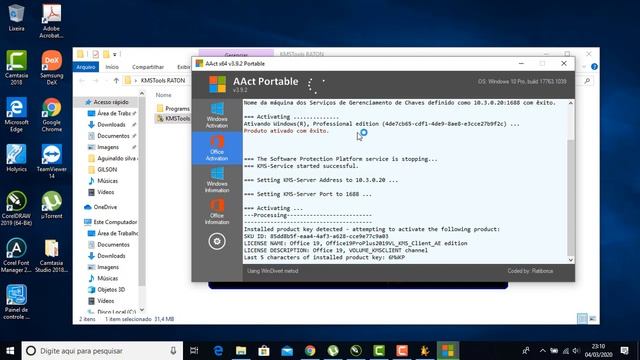The image size is (640, 360).
Task: Open the Início tab in Explorer
Action: pos(112,67)
